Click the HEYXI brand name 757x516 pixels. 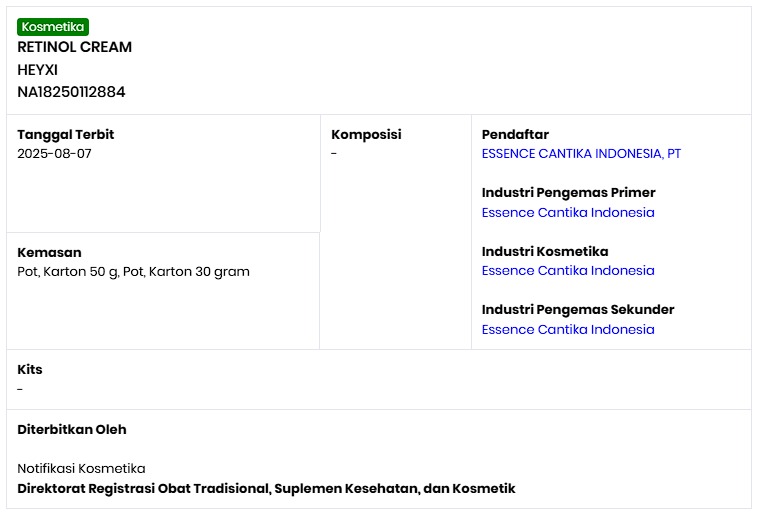pos(38,70)
